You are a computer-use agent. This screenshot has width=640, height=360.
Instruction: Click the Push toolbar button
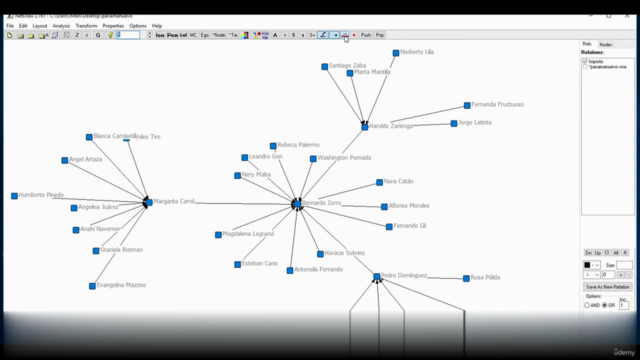click(x=366, y=35)
